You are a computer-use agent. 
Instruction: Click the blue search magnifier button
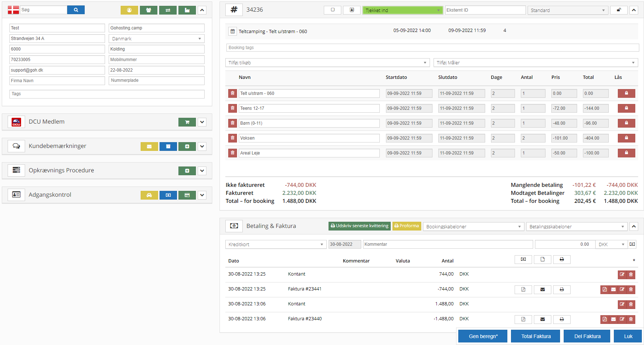76,10
